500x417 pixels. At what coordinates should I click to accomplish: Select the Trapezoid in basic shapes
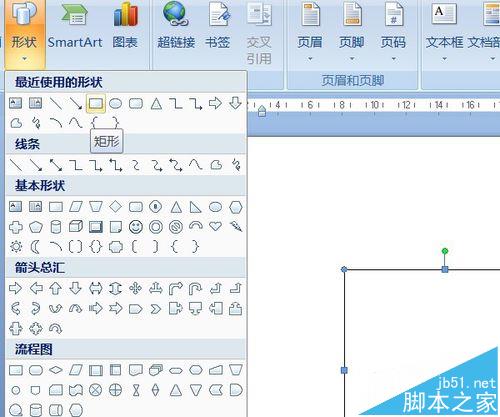(x=96, y=207)
